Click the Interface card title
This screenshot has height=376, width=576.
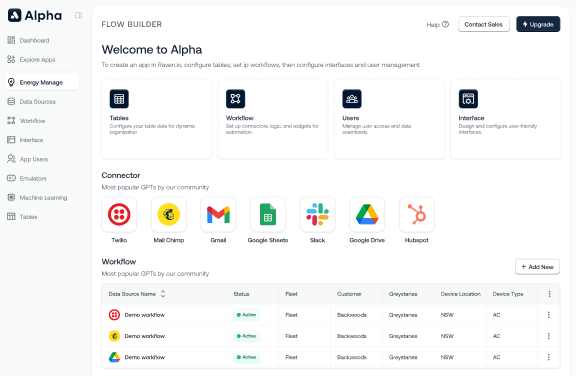[x=471, y=118]
